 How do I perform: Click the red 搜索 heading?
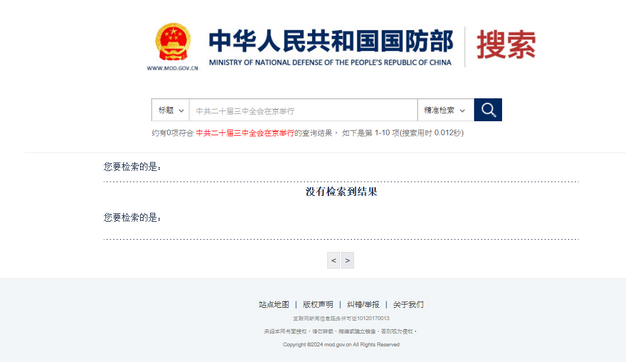click(506, 44)
